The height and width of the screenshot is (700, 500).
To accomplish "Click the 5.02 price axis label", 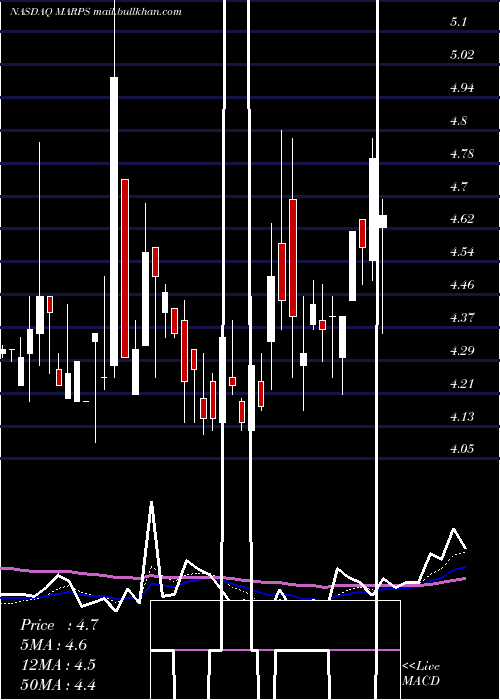I will click(x=462, y=55).
